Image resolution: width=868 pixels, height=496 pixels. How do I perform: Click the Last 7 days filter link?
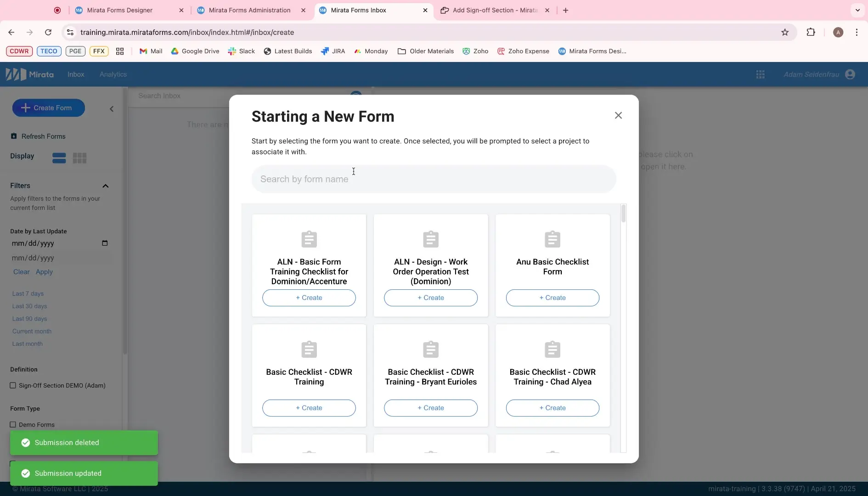pos(28,293)
